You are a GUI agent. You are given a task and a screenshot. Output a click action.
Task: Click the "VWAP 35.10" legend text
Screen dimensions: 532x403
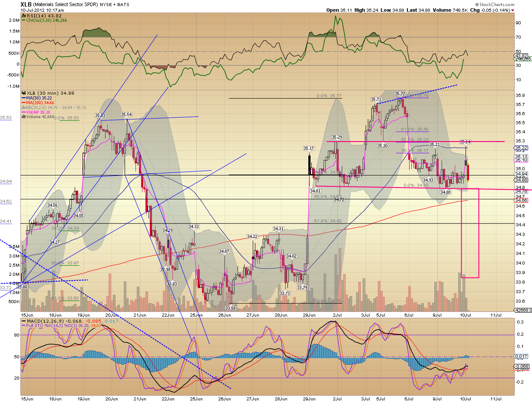click(x=39, y=112)
